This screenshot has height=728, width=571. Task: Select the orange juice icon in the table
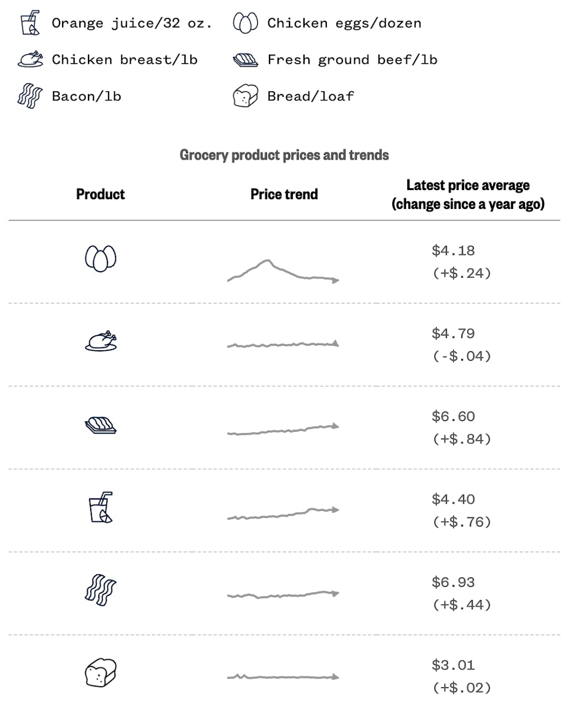pos(101,508)
